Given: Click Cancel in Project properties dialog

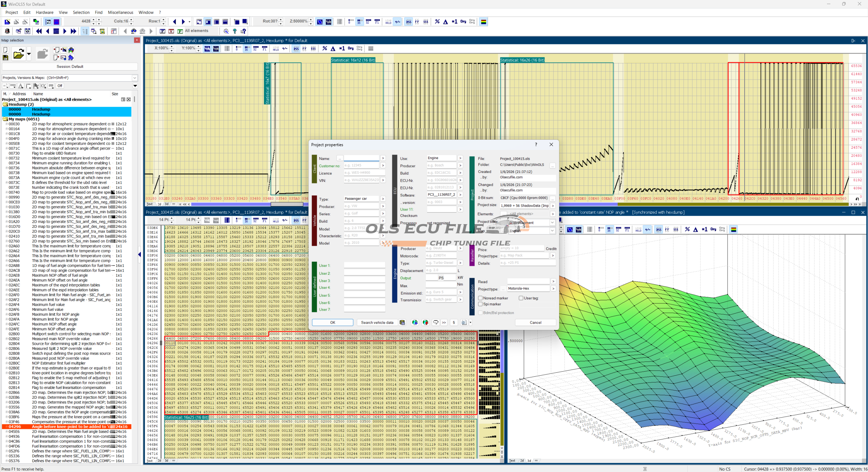Looking at the screenshot, I should coord(535,322).
